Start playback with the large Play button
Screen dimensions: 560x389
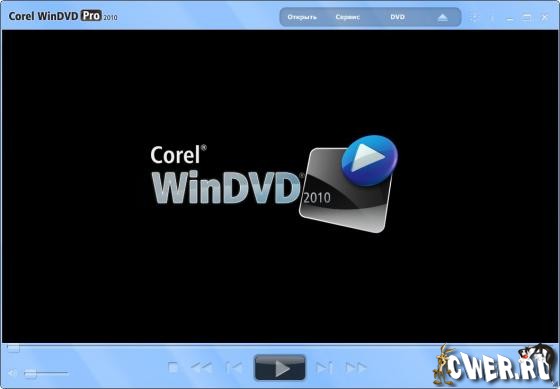[280, 368]
